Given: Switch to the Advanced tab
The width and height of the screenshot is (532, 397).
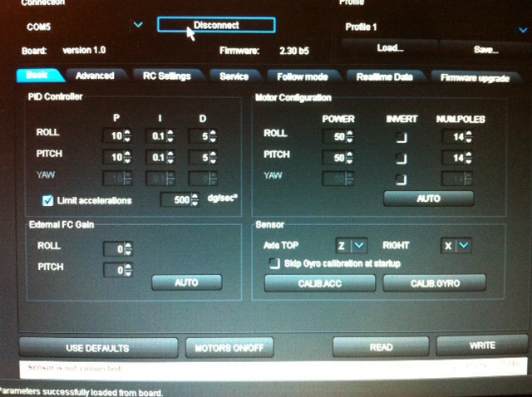Looking at the screenshot, I should click(x=95, y=76).
